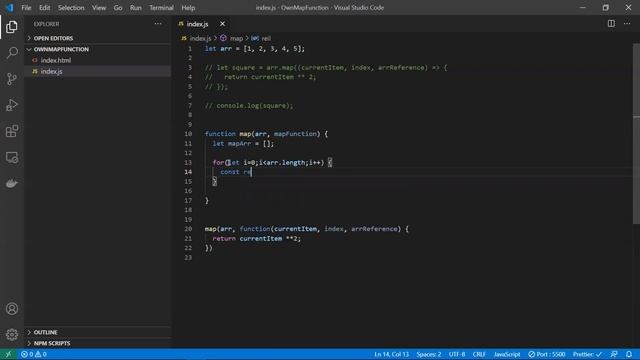Open the Explorer view in activity bar
Image resolution: width=640 pixels, height=360 pixels.
[x=12, y=27]
